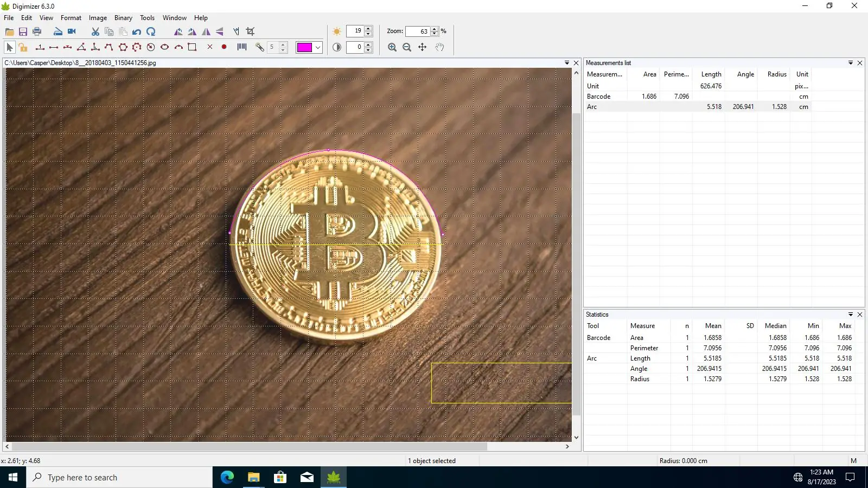The image size is (868, 488).
Task: Select the Barcode tool
Action: (242, 47)
